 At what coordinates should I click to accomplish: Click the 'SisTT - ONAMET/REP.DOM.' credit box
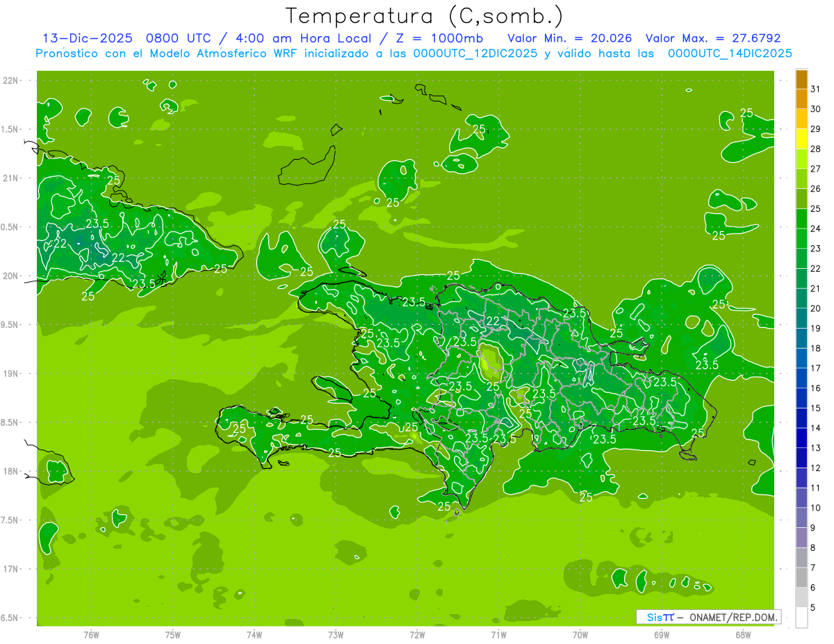click(x=708, y=617)
